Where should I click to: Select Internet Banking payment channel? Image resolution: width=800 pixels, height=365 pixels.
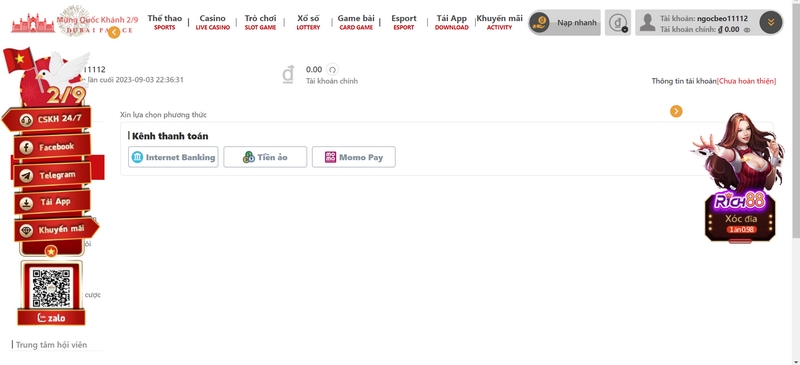click(173, 157)
